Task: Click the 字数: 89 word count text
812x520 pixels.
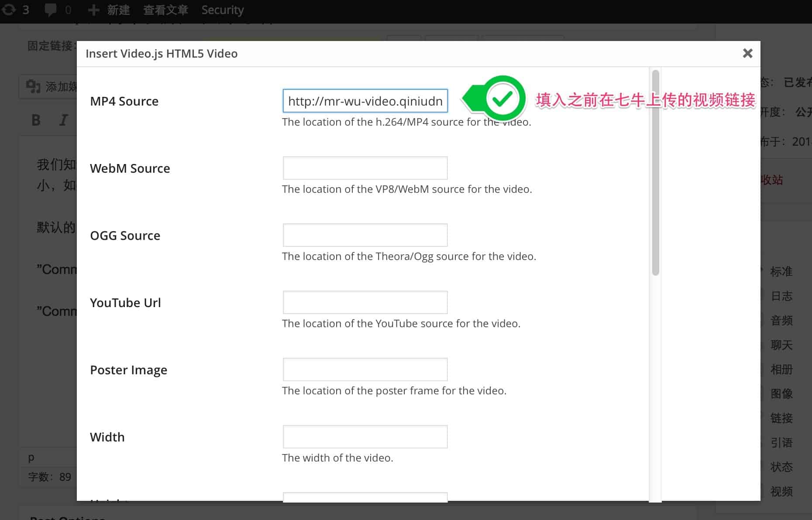Action: click(x=49, y=477)
